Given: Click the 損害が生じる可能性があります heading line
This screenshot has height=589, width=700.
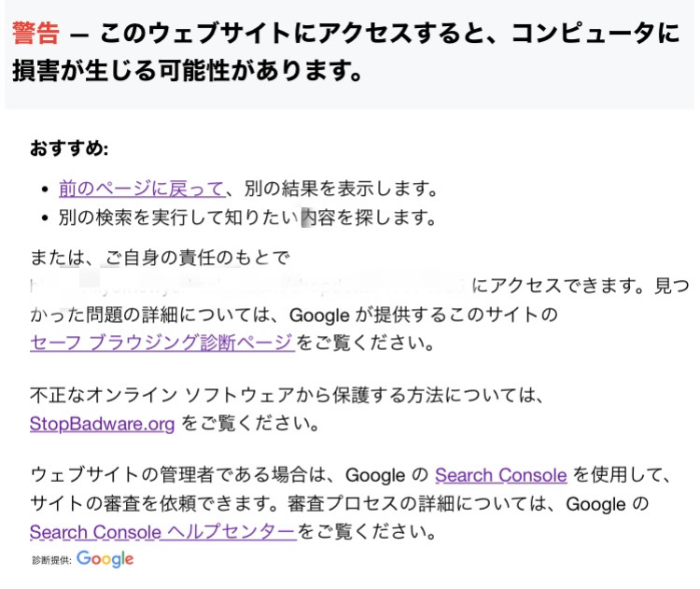Looking at the screenshot, I should [188, 71].
